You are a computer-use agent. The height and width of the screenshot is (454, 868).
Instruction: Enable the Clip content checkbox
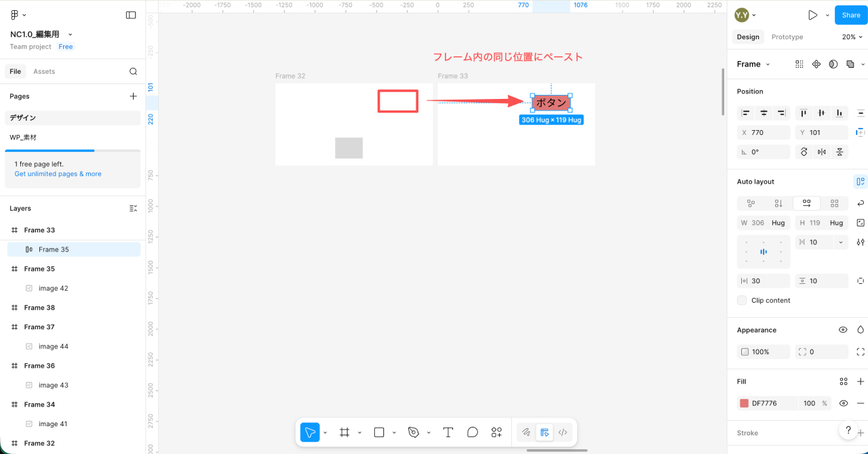742,300
